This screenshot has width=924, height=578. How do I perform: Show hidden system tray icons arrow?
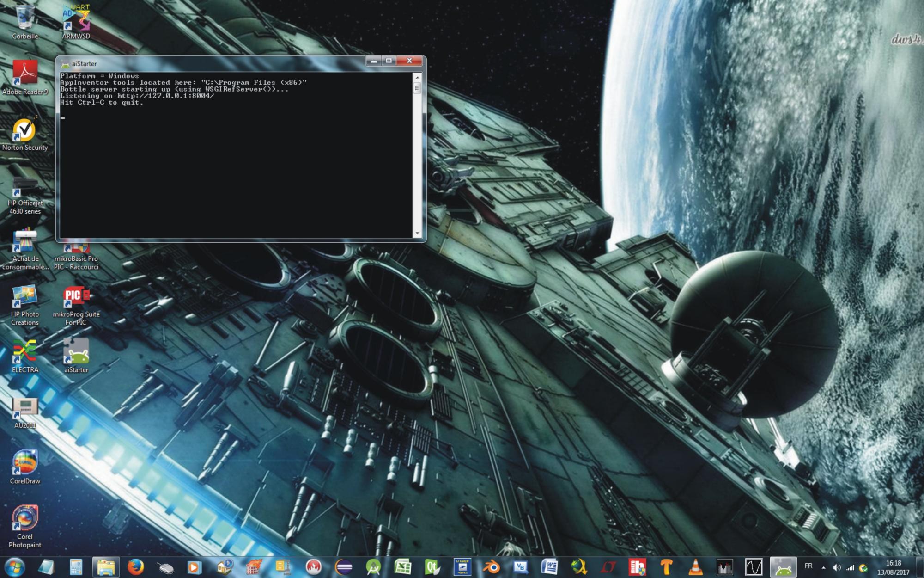pyautogui.click(x=823, y=567)
